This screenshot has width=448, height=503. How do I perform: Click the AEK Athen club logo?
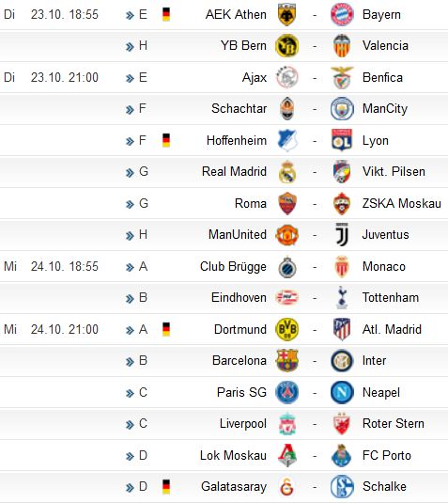286,14
